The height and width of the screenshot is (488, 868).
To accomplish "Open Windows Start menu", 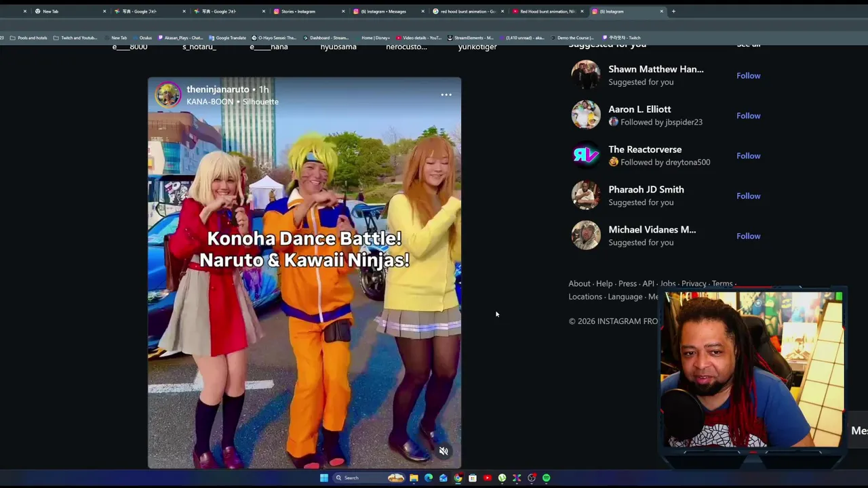I will tap(324, 478).
